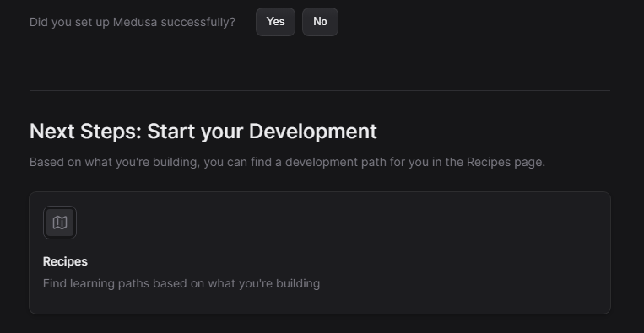
Task: Click the right edge of Recipes card
Action: [x=610, y=253]
